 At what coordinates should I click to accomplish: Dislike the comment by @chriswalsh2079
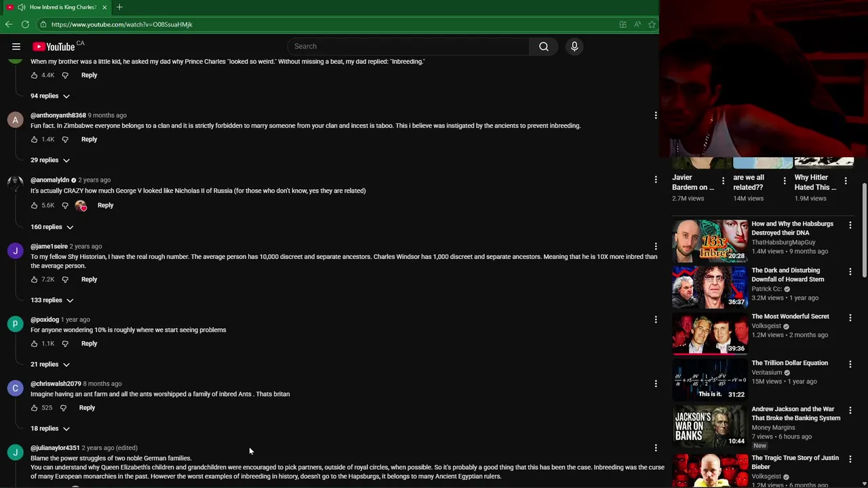[x=63, y=408]
